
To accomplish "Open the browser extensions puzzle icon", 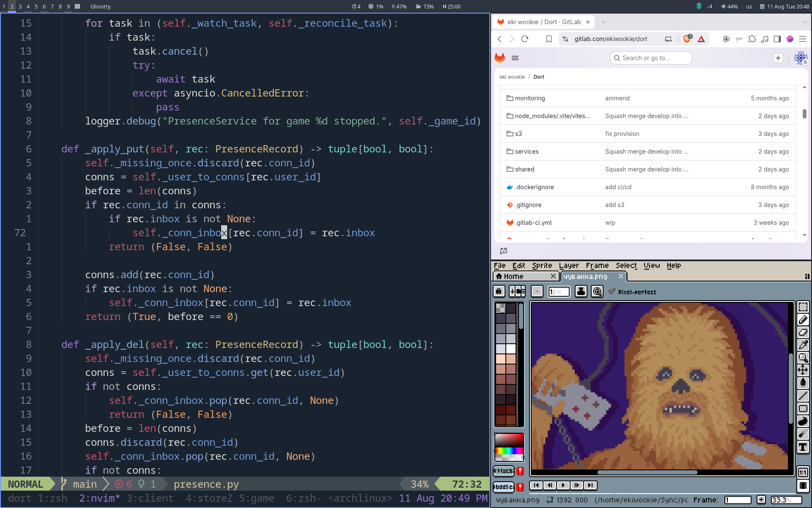I will tap(752, 39).
